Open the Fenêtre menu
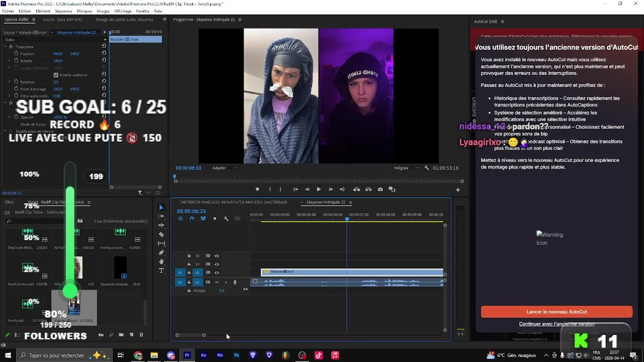The height and width of the screenshot is (362, 644). point(142,11)
